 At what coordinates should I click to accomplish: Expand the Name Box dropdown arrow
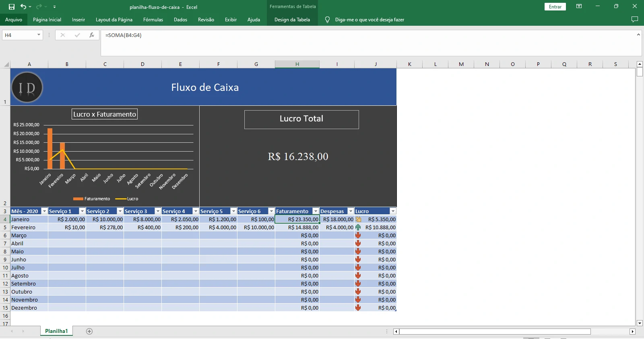(x=39, y=35)
